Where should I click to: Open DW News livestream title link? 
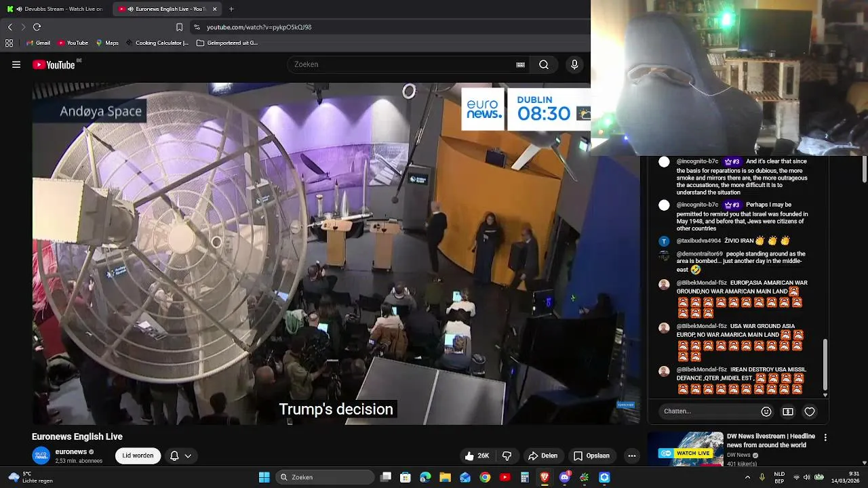[x=771, y=441]
